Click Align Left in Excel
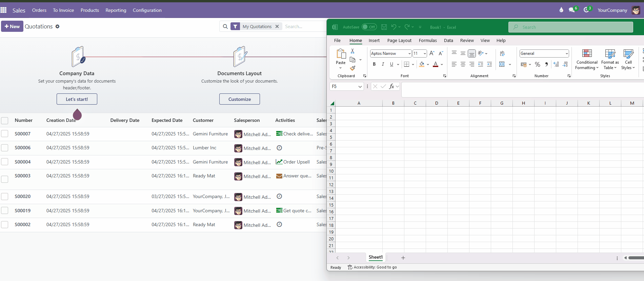Screen dimensions: 644x281 click(454, 64)
